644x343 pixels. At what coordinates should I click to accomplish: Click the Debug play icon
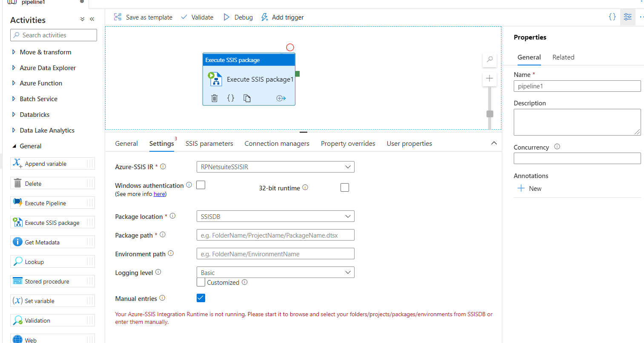click(x=226, y=17)
